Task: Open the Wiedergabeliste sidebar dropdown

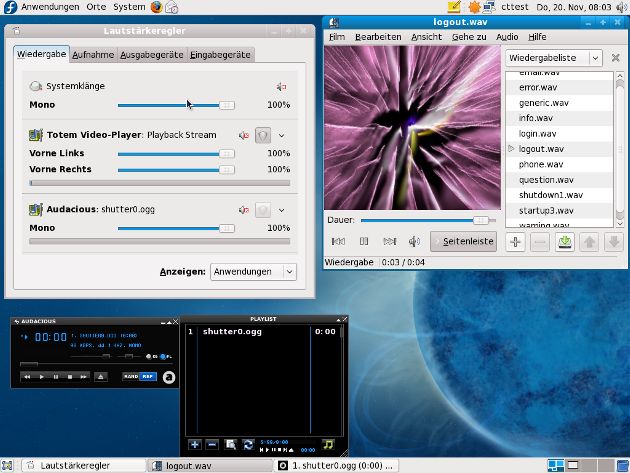Action: 553,58
